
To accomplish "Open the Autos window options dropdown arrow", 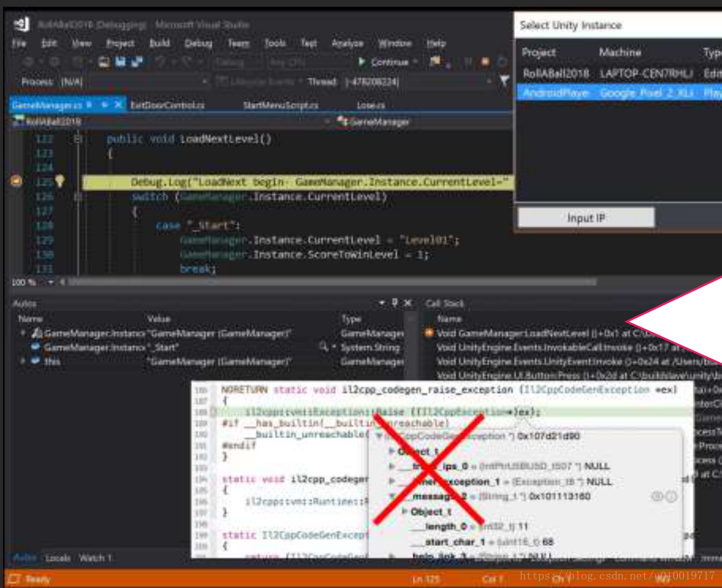I will [382, 302].
